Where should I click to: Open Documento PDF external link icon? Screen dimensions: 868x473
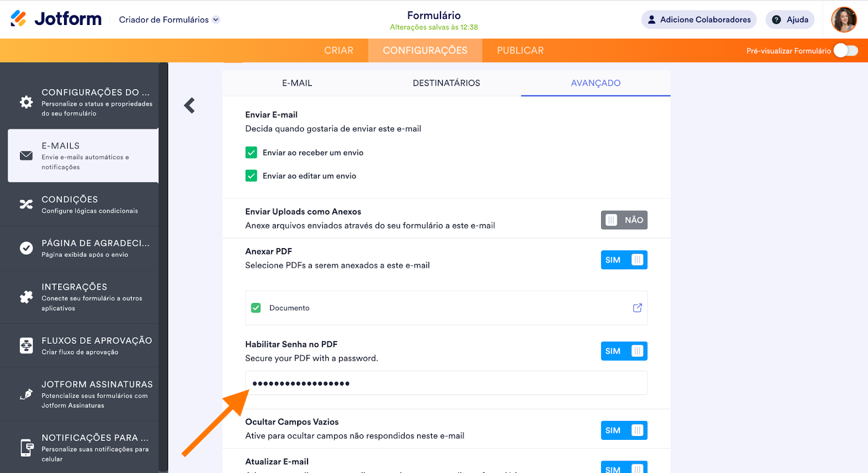[637, 308]
